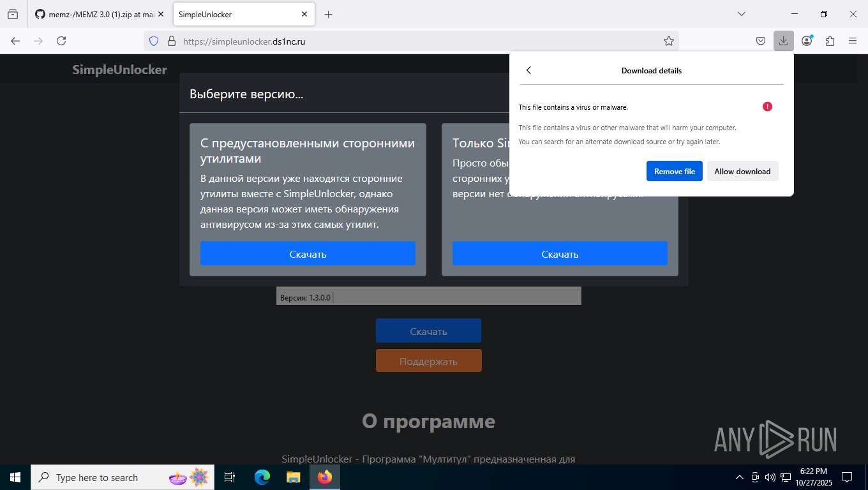
Task: Reload the current page
Action: click(x=61, y=41)
